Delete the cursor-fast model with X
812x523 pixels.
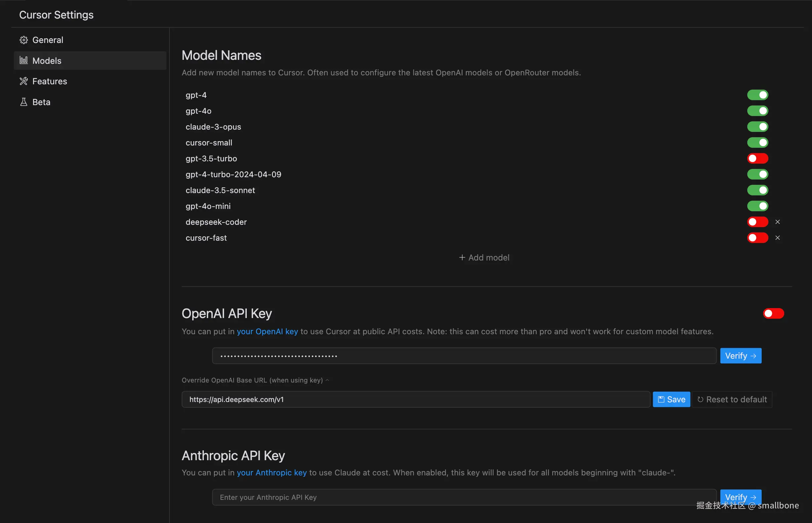777,238
